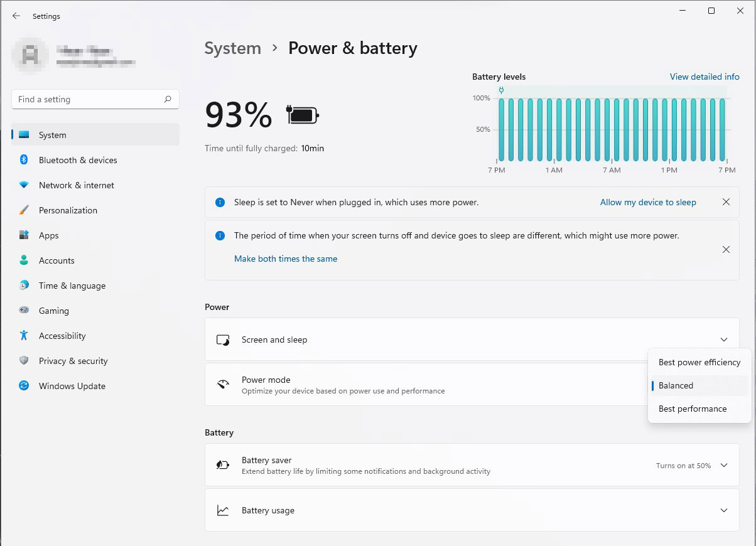The height and width of the screenshot is (546, 756).
Task: Click Make both times the same link
Action: tap(286, 259)
